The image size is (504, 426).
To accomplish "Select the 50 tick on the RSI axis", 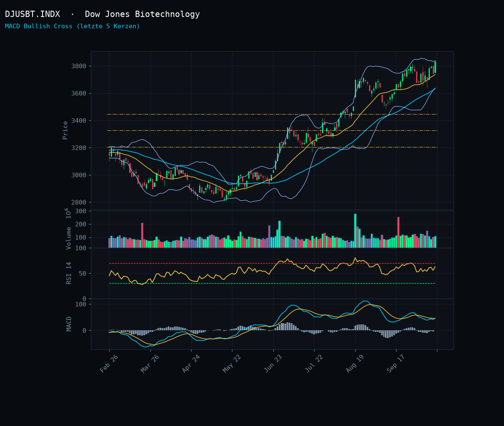I will (82, 274).
